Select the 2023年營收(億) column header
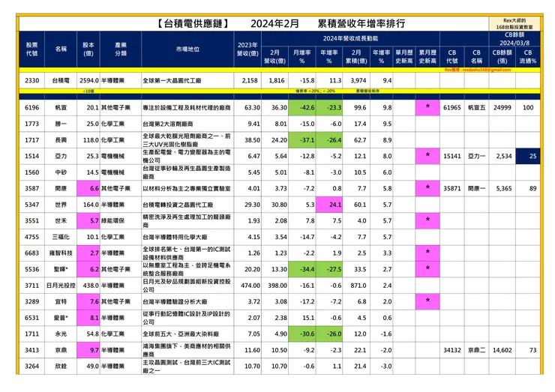The image size is (555, 392). click(x=247, y=49)
